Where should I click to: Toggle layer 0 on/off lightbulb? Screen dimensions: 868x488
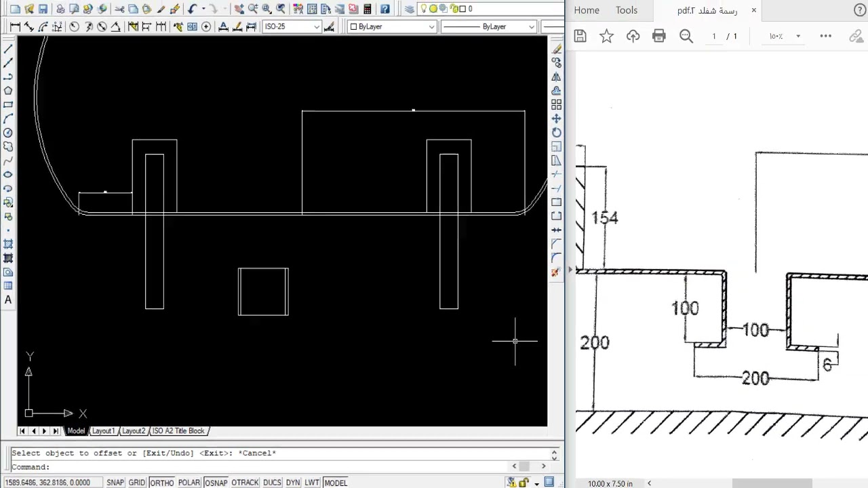coord(424,9)
